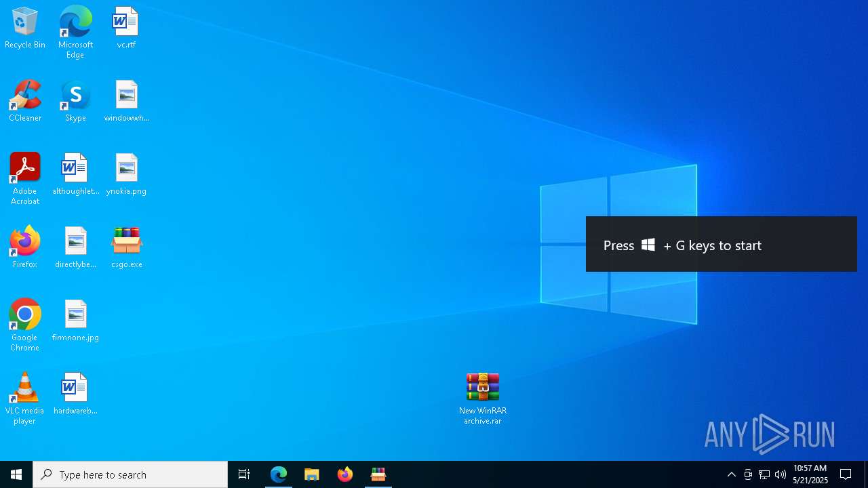
Task: Select the ynokia.png image file
Action: pos(127,175)
